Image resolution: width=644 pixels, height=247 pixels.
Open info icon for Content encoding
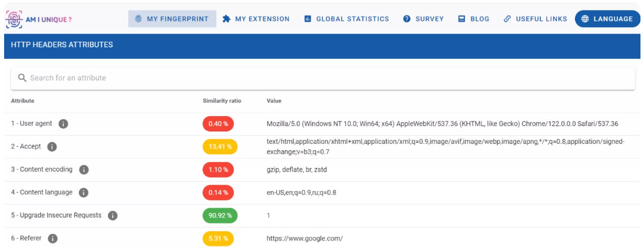[x=84, y=170]
